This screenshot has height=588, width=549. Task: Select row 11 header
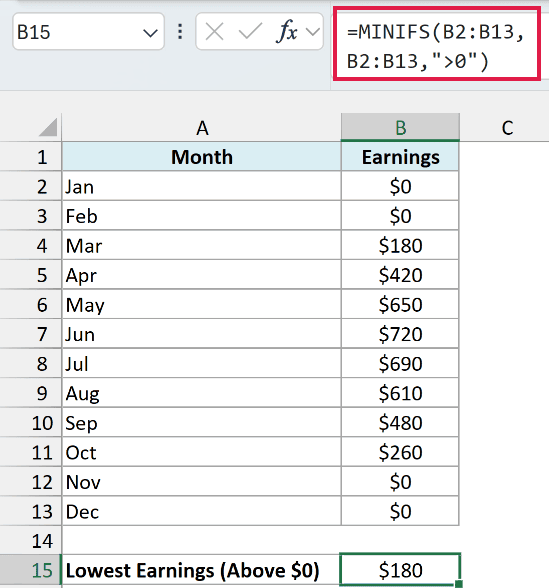(31, 452)
